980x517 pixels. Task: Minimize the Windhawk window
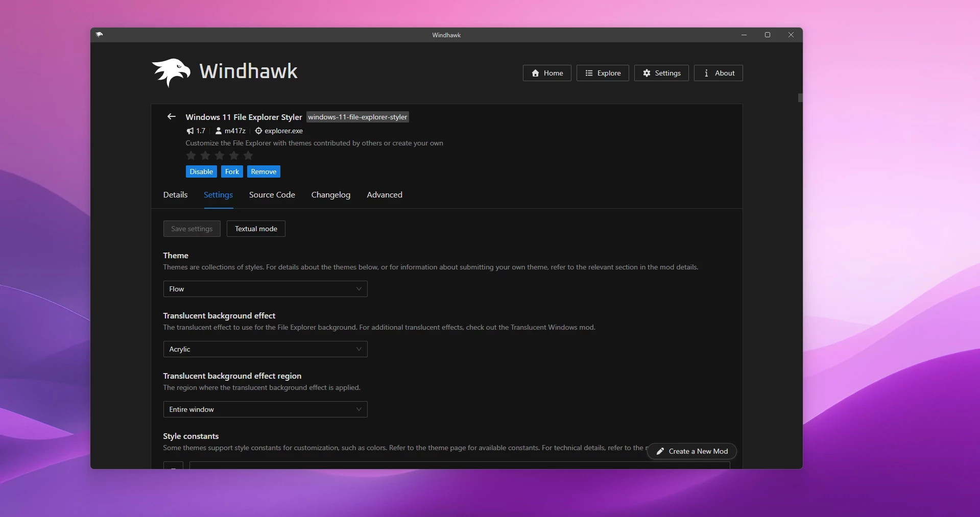click(x=744, y=35)
